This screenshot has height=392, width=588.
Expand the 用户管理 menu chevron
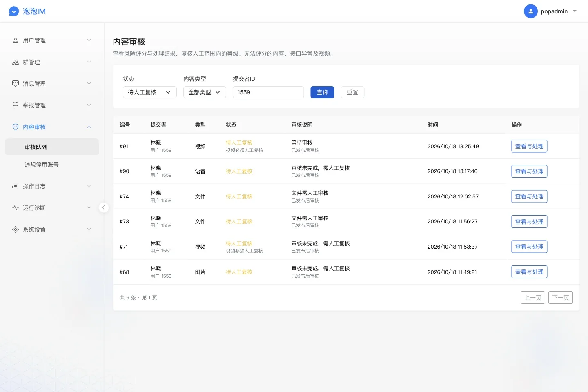point(89,40)
